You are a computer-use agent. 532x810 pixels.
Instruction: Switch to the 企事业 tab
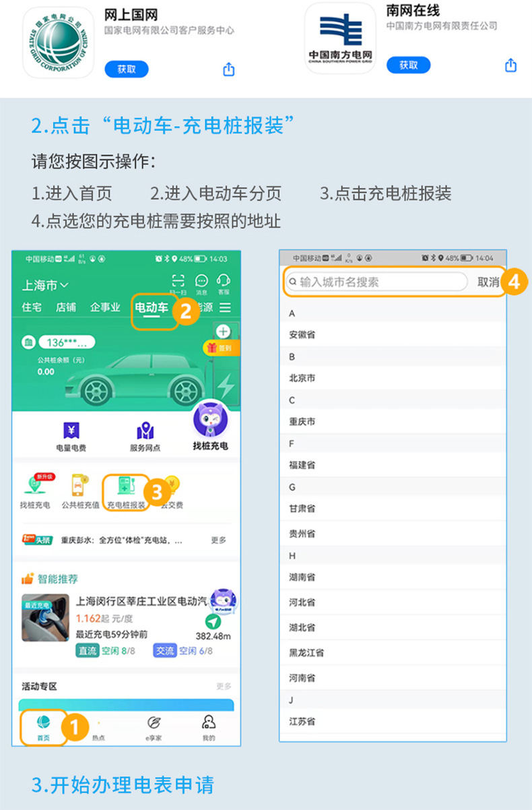(105, 307)
